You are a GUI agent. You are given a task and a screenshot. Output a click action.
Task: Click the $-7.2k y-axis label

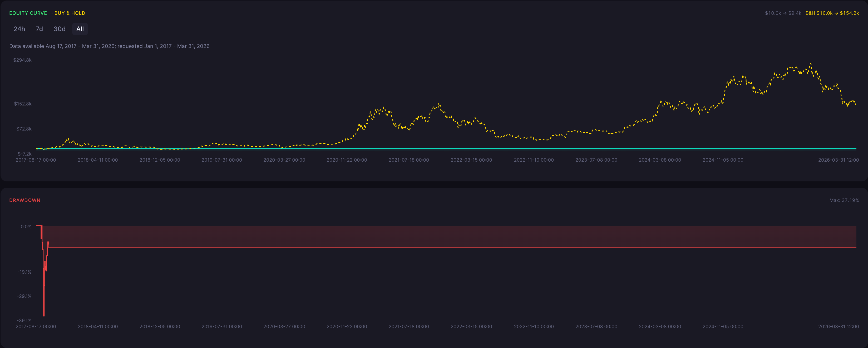click(24, 154)
